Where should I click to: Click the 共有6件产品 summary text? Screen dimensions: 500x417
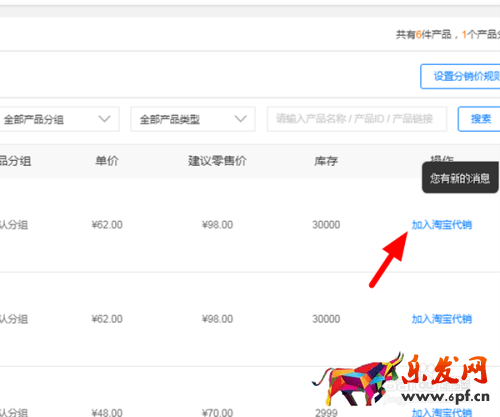point(423,34)
